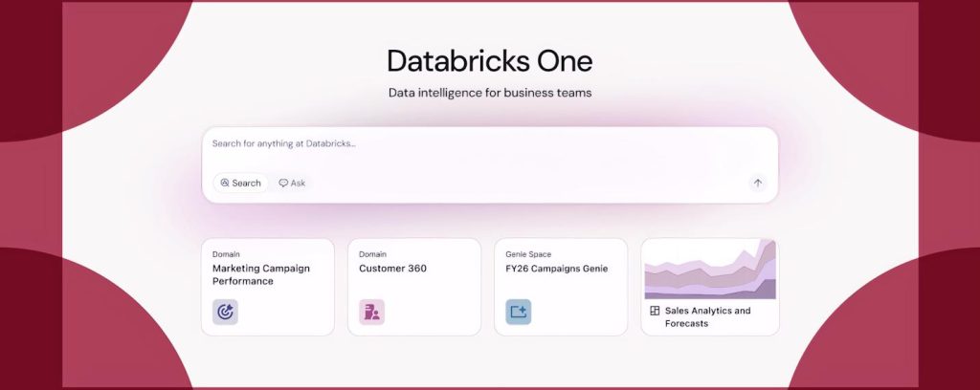Screen dimensions: 980x390
Task: Click the up-arrow submit button
Action: pos(758,183)
